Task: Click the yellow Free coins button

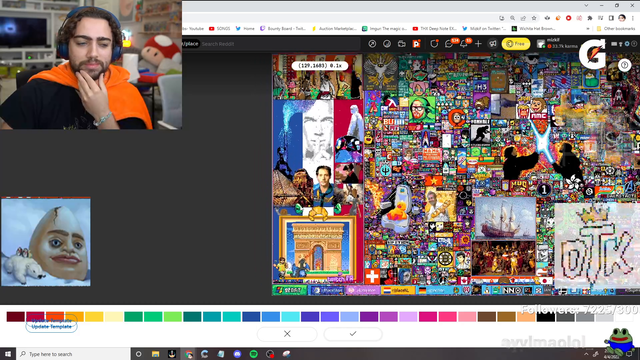Action: 516,44
